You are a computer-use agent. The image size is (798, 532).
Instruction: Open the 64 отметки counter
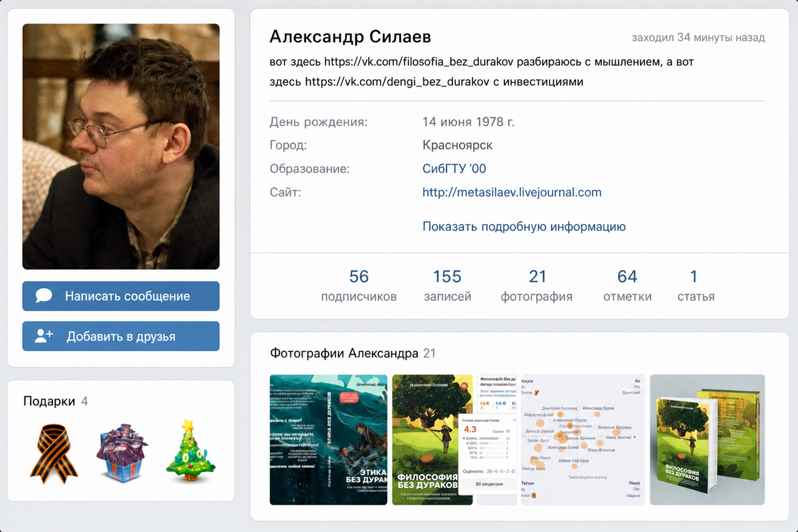[x=627, y=285]
